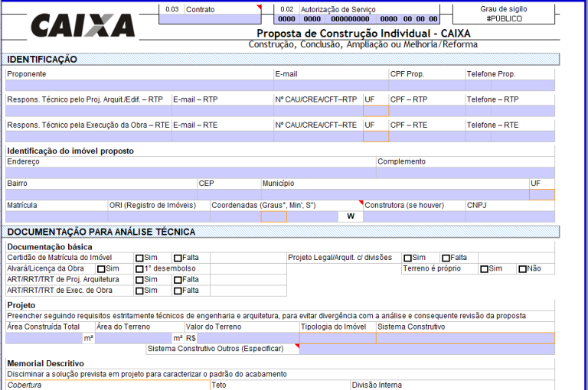Click the Sistema Construtivo Outros (Especificar) field
The width and height of the screenshot is (588, 390).
coord(426,349)
